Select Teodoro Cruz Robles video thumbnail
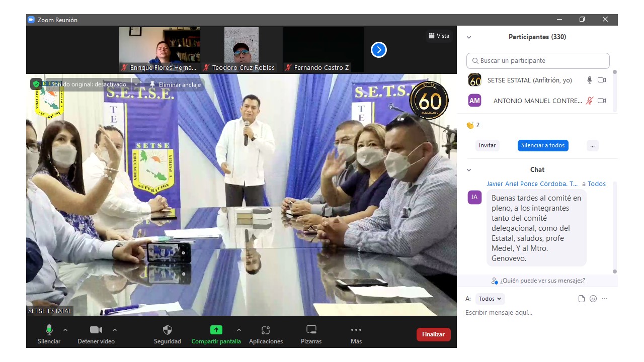 point(242,50)
